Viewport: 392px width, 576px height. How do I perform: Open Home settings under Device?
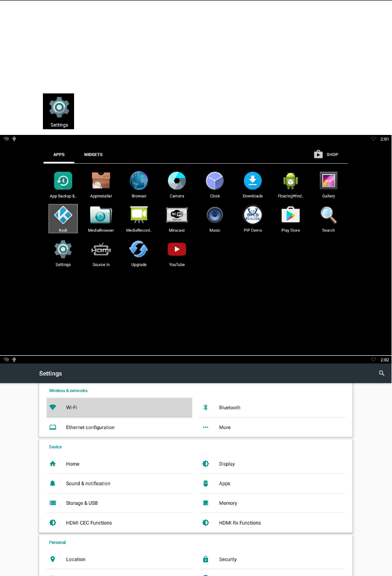pyautogui.click(x=119, y=464)
